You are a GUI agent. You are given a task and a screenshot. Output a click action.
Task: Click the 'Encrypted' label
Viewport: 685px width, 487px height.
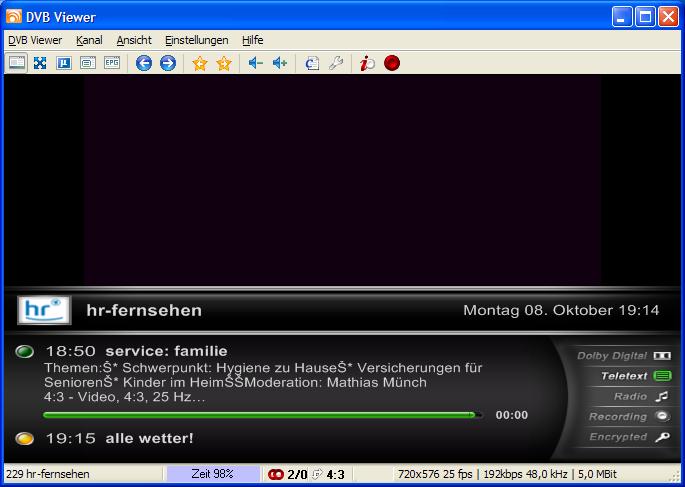618,437
